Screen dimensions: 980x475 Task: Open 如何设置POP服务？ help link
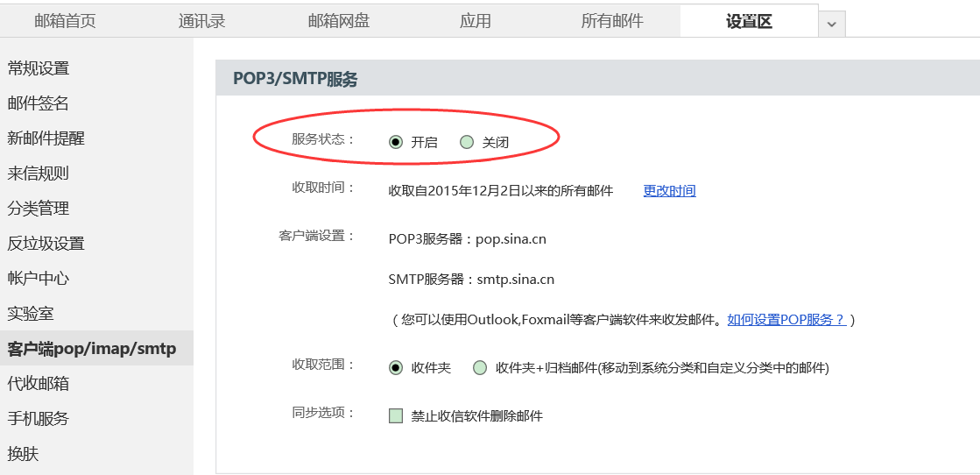(786, 320)
